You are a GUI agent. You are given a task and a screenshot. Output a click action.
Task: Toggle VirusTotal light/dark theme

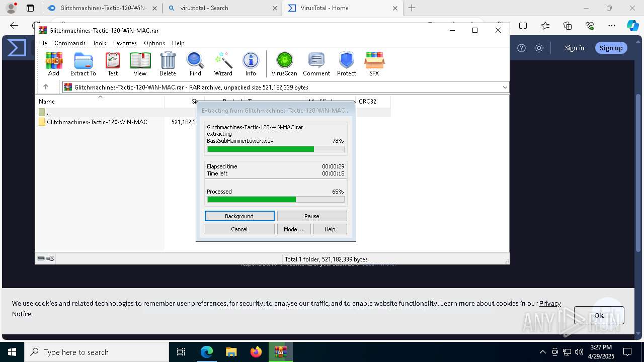coord(539,48)
